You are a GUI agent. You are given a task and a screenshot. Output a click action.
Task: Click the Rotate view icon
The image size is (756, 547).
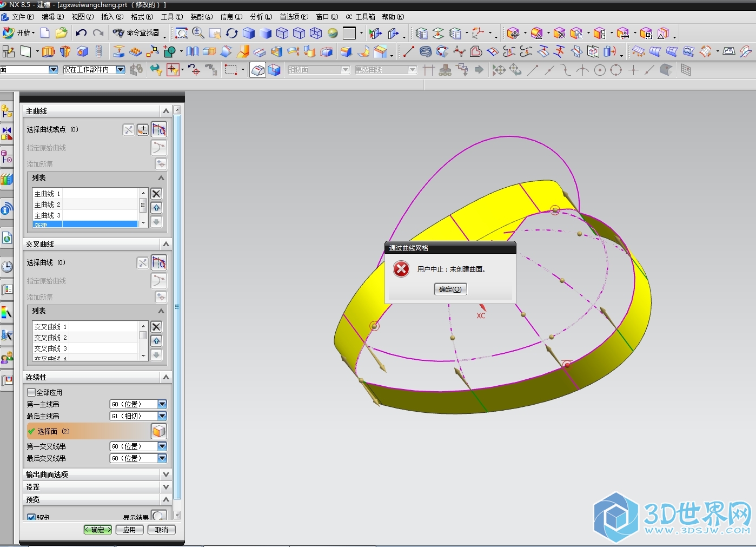pyautogui.click(x=231, y=34)
